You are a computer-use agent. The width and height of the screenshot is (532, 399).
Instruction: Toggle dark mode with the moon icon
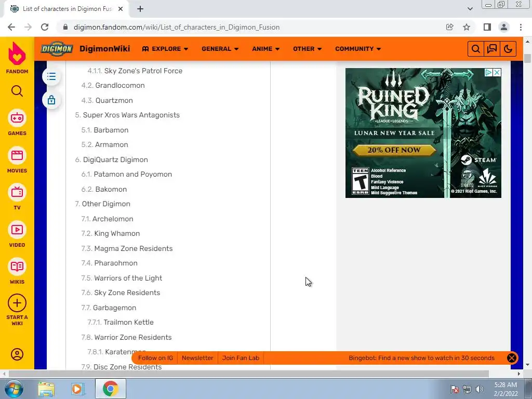pos(508,49)
